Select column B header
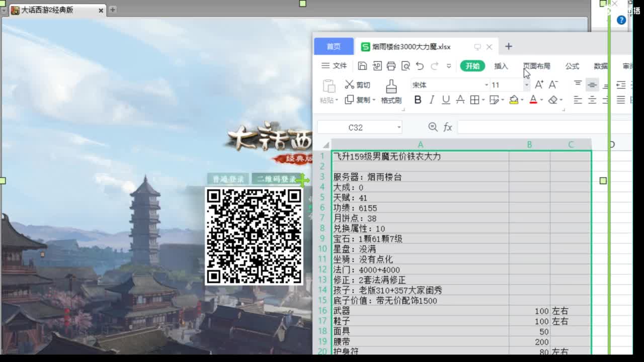The height and width of the screenshot is (362, 644). (x=529, y=145)
